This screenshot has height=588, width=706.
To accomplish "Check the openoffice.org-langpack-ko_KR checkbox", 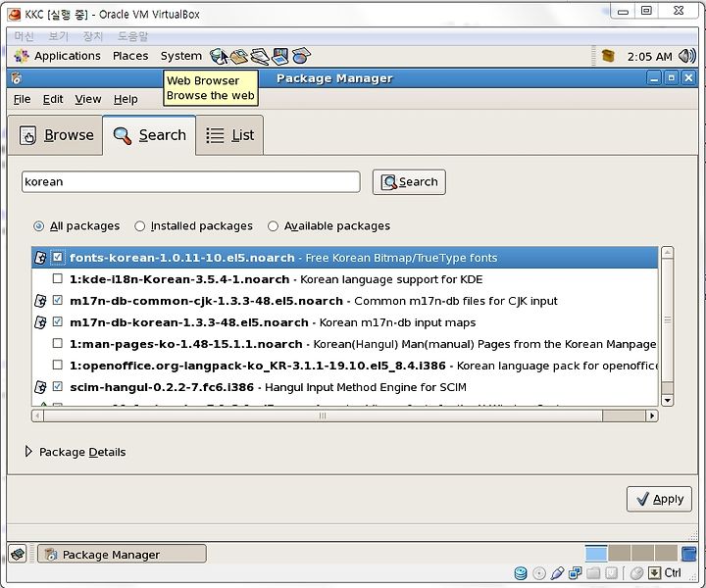I will (57, 365).
